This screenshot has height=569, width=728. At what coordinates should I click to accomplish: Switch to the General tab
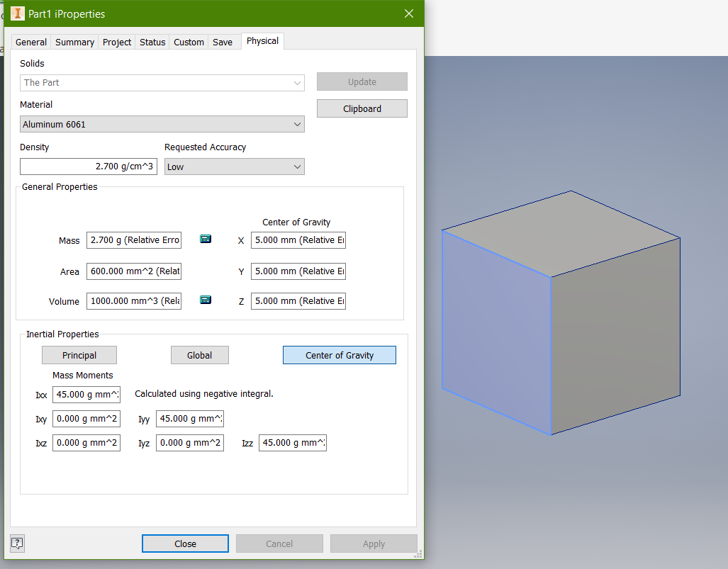tap(31, 43)
